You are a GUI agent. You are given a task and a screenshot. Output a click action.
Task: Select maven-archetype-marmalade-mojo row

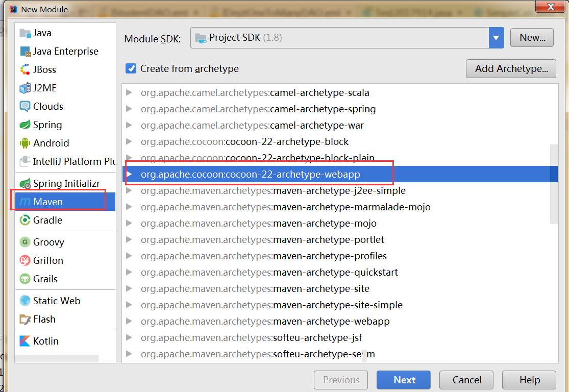(340, 207)
